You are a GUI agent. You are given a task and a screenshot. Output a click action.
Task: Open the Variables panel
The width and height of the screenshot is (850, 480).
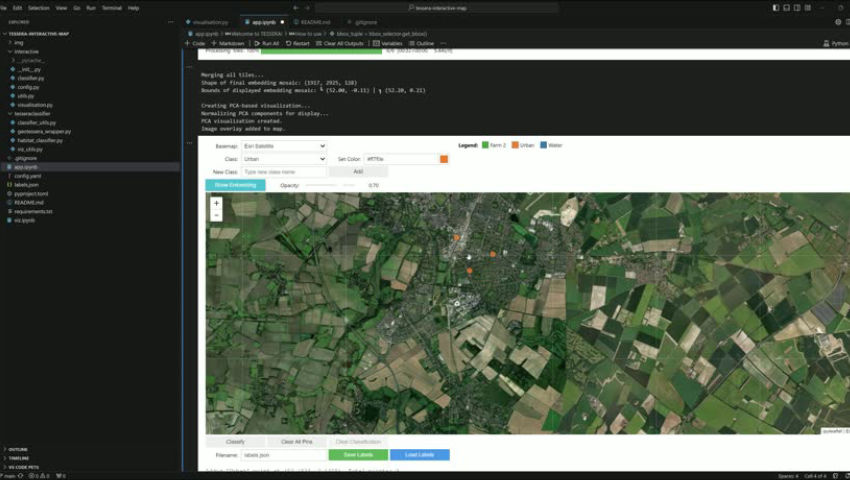click(x=388, y=43)
